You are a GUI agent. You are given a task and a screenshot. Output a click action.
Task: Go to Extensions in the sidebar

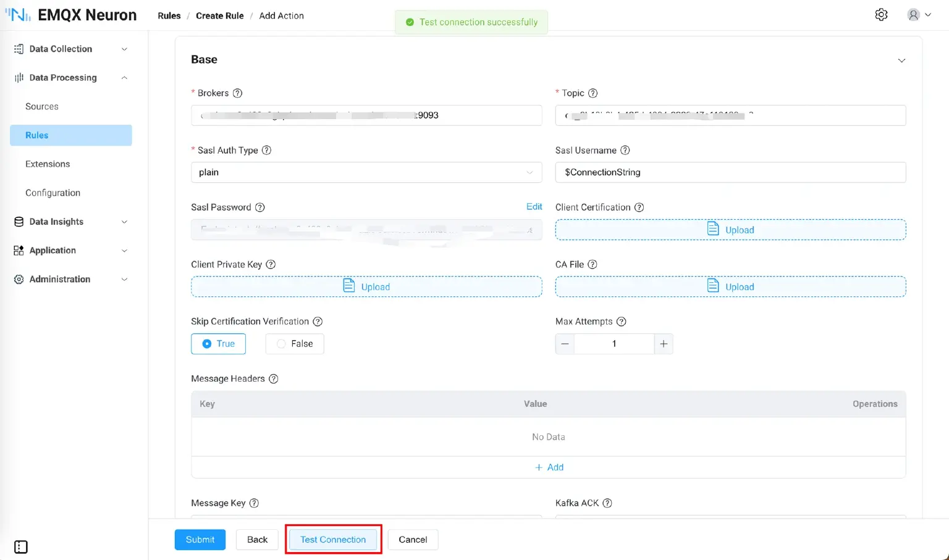pos(48,164)
